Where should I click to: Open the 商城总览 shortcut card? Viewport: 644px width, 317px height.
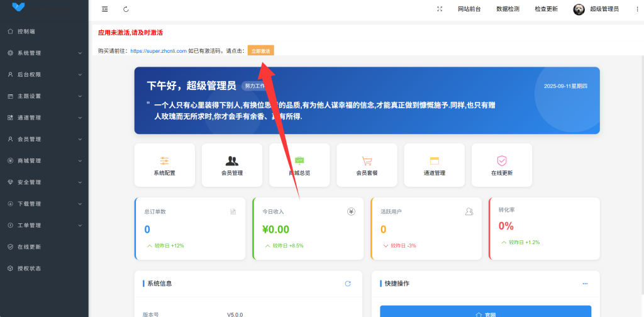coord(299,165)
